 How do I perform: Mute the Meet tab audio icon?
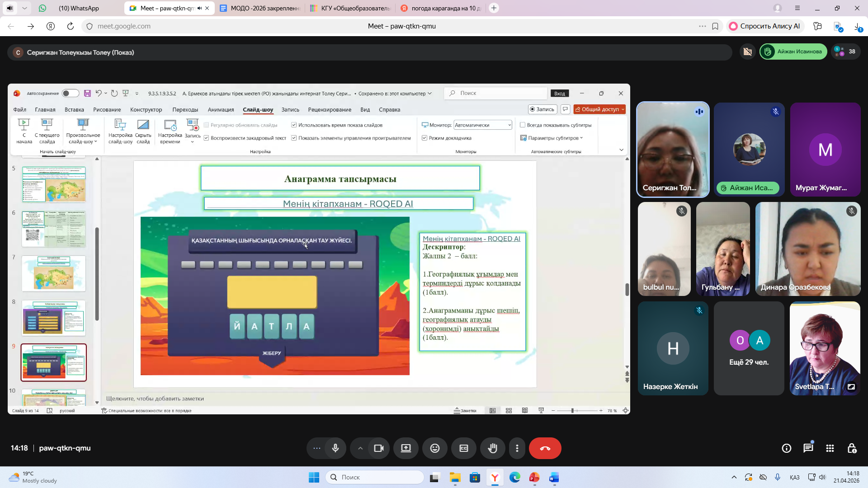[x=199, y=8]
